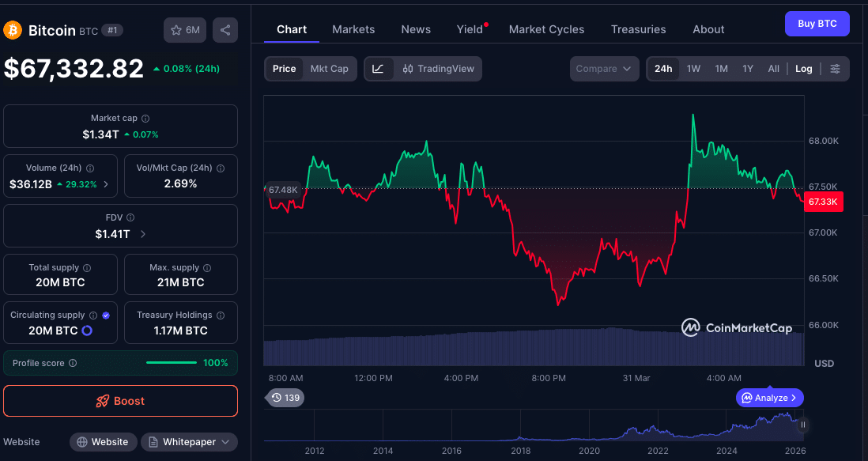The image size is (868, 461).
Task: Open the Compare dropdown
Action: pyautogui.click(x=604, y=69)
